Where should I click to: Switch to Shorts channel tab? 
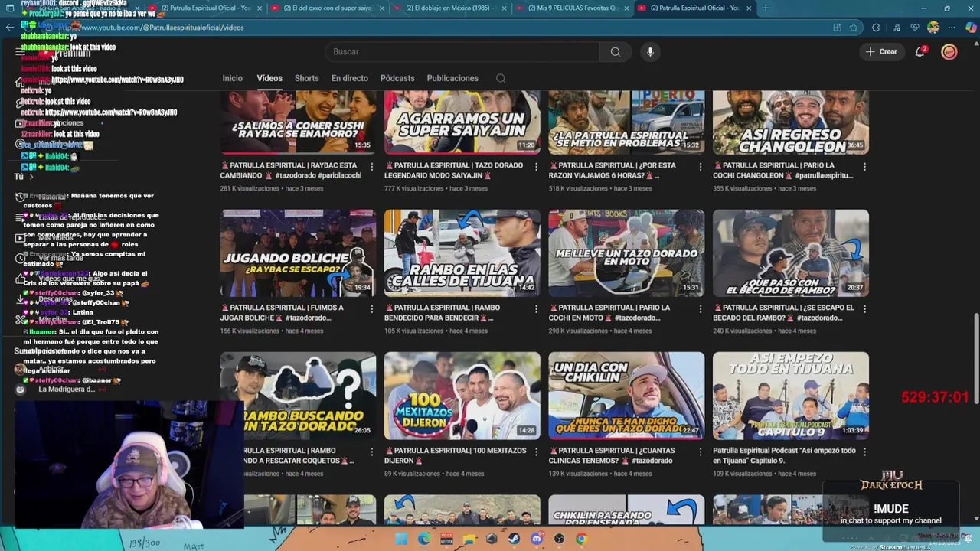(306, 78)
